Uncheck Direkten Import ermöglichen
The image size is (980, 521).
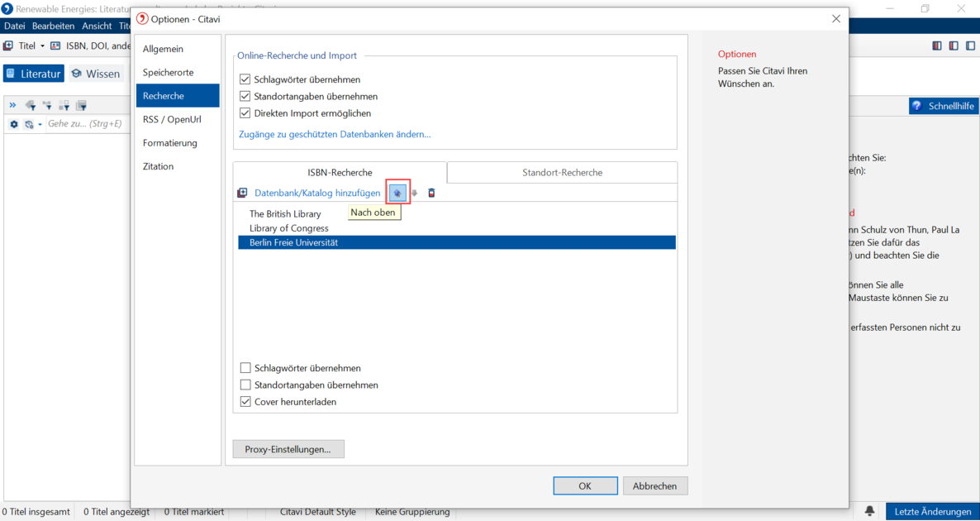coord(245,113)
